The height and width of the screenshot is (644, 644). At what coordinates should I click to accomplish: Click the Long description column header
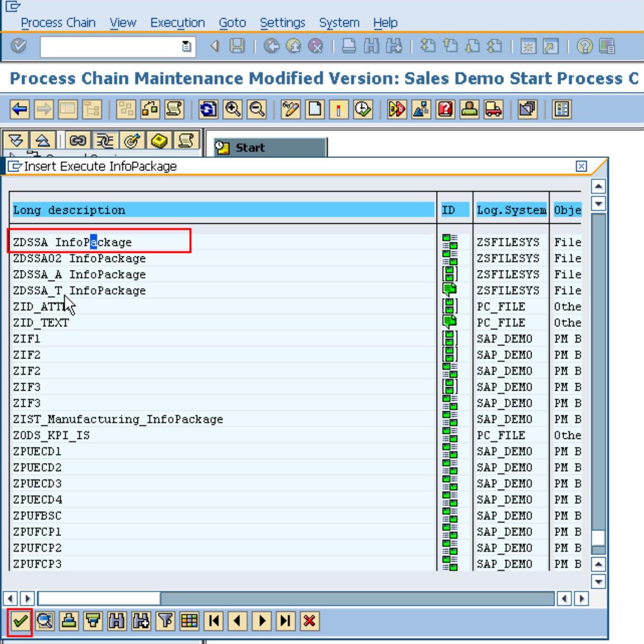222,210
